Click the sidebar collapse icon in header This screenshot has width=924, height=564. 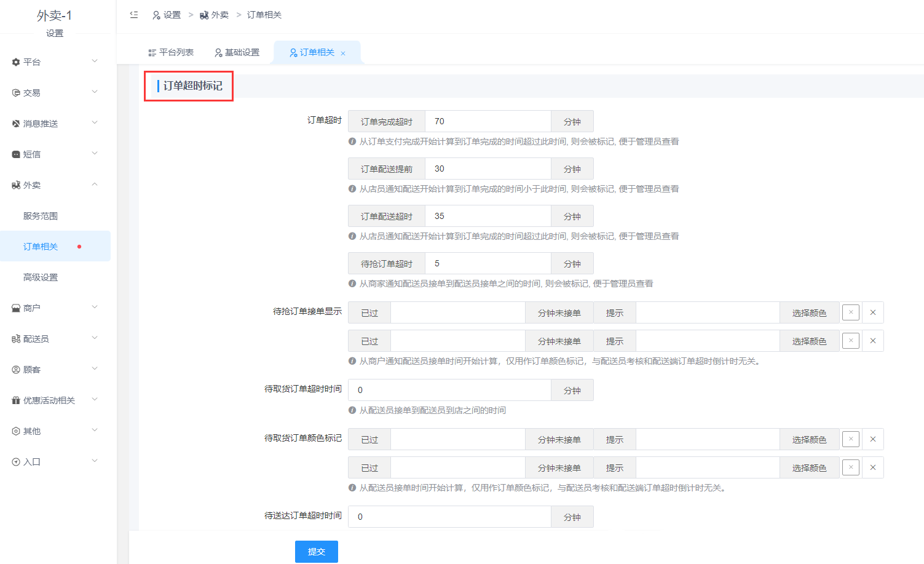[x=134, y=15]
